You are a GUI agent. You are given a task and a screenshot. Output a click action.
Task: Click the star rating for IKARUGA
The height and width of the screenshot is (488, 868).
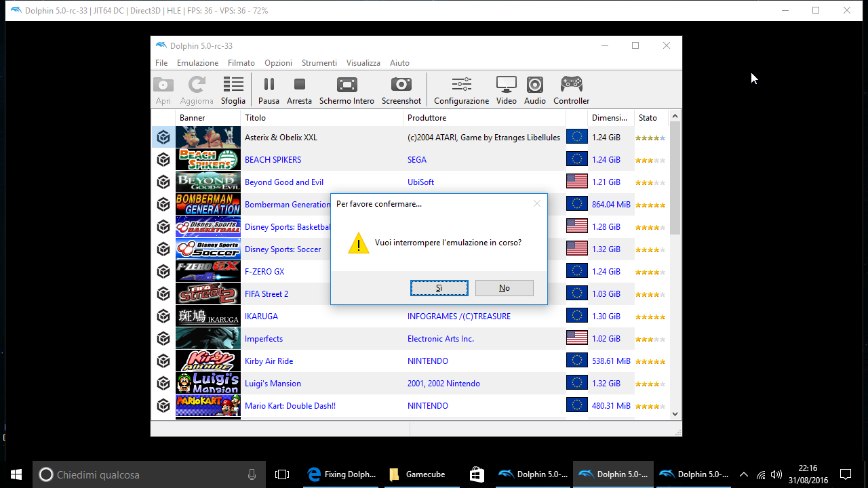click(x=650, y=317)
